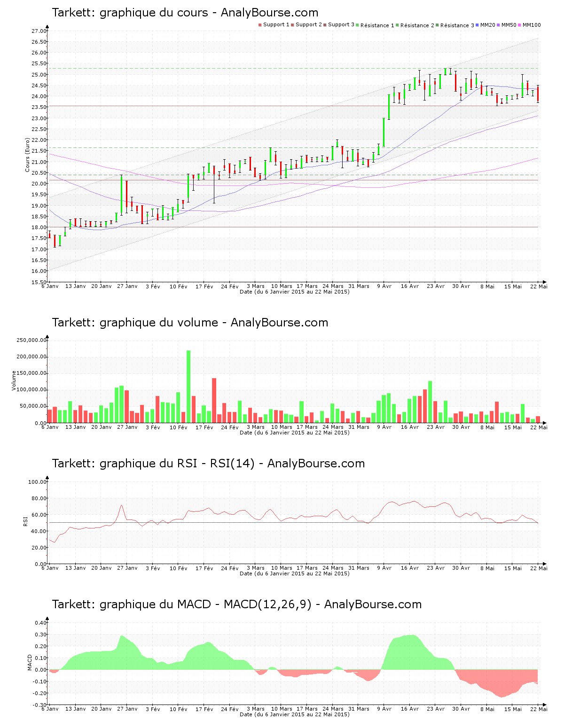Click the 21.50 value on price axis
The image size is (564, 728).
[39, 151]
